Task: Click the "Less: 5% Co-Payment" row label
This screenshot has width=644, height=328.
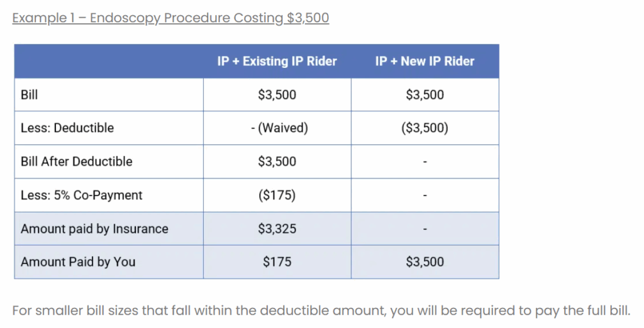Action: pyautogui.click(x=82, y=195)
